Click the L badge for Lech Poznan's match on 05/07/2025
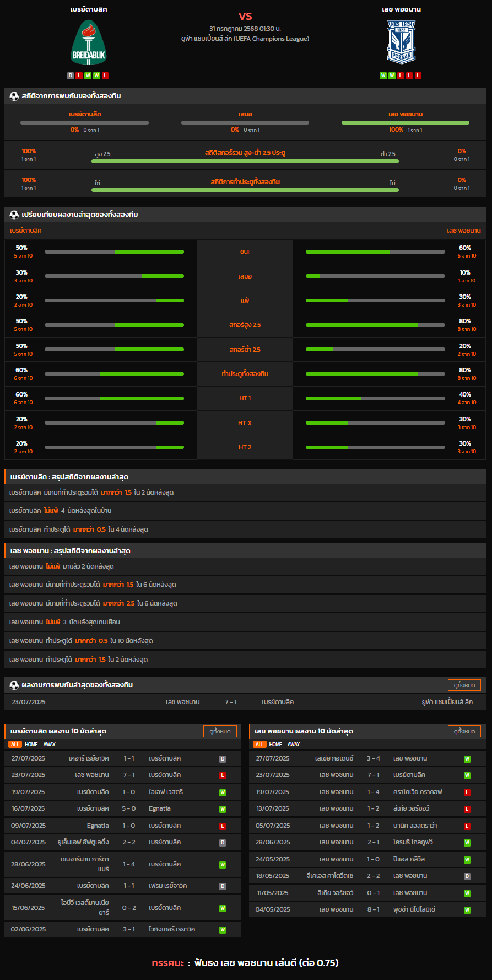This screenshot has height=980, width=492. pos(467,826)
